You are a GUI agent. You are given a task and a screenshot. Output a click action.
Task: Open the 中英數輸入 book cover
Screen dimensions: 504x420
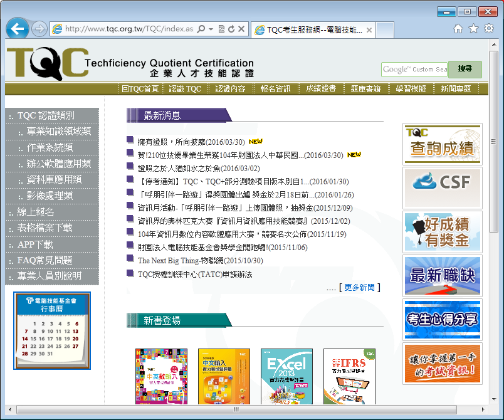pyautogui.click(x=161, y=376)
